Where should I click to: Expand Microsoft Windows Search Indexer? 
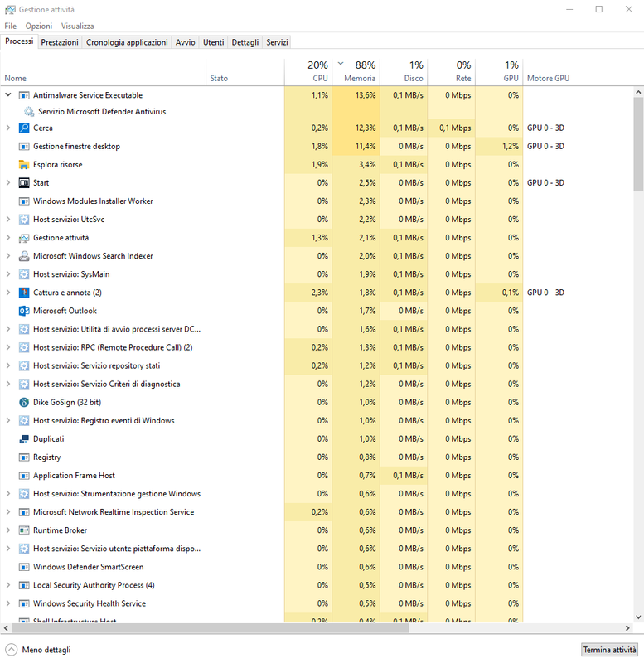point(8,256)
